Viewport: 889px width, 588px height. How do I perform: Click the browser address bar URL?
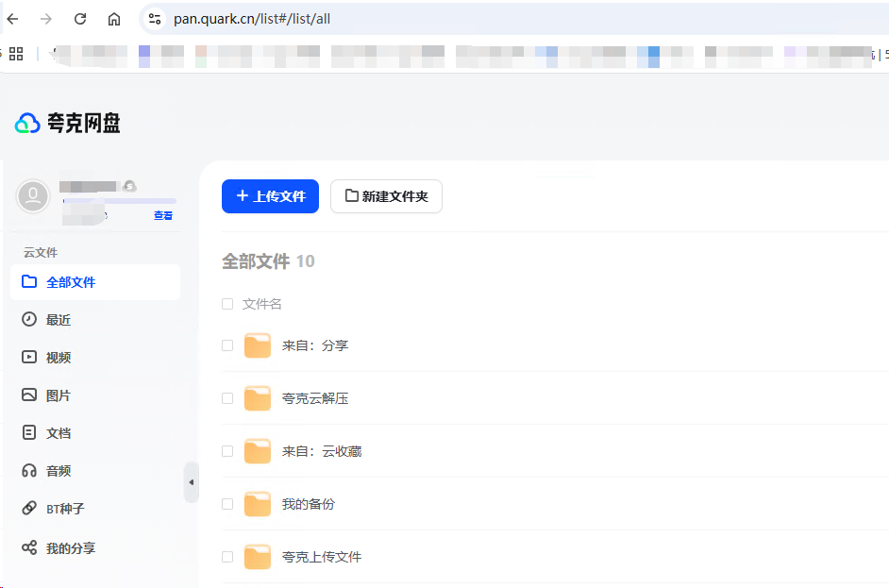pos(252,19)
